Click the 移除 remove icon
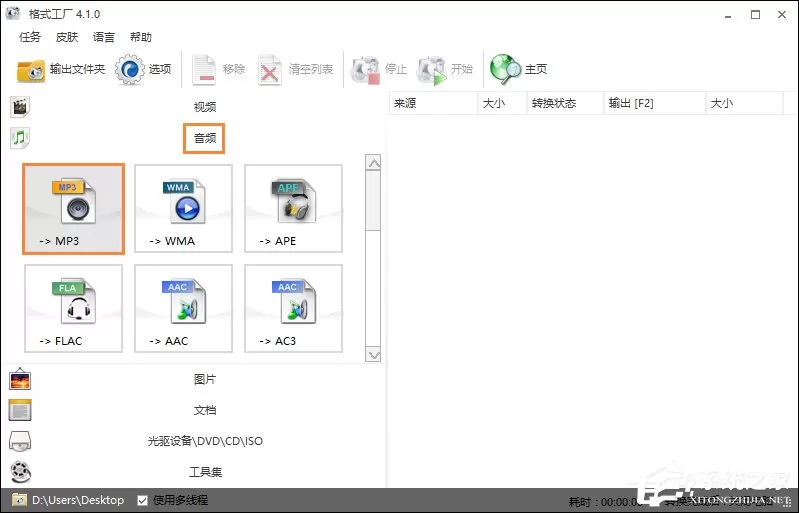799x513 pixels. (204, 70)
